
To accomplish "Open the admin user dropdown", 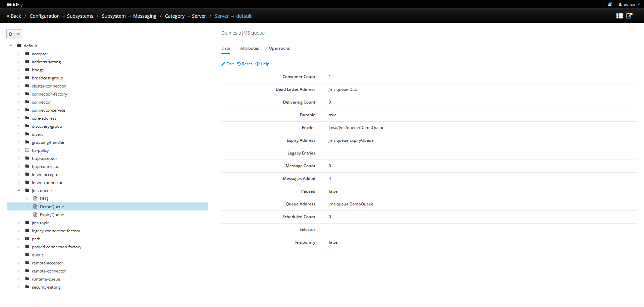I will pos(629,4).
